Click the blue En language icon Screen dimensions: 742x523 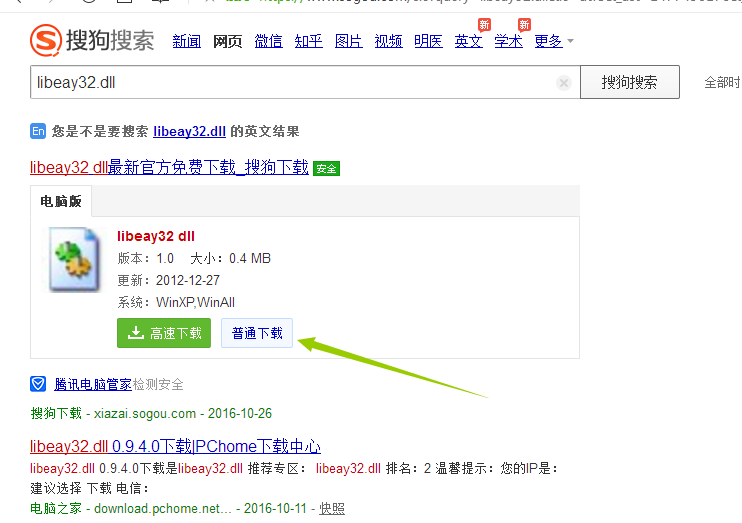38,131
